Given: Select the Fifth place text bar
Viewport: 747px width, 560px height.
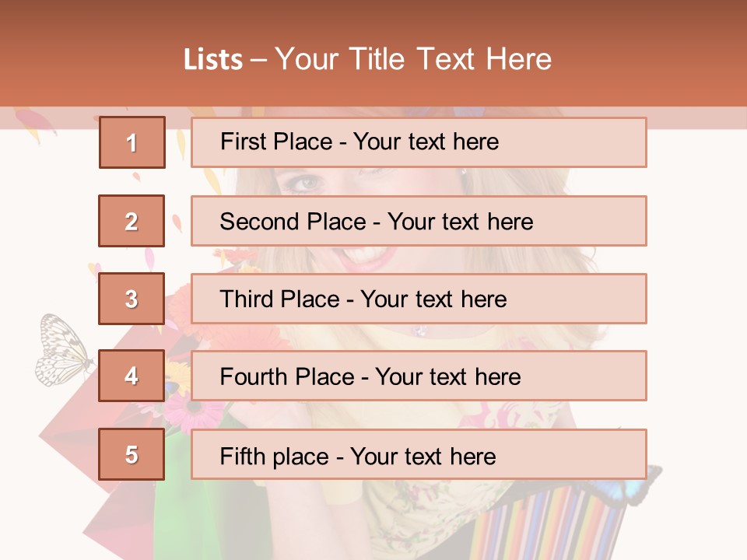Looking at the screenshot, I should pyautogui.click(x=419, y=454).
